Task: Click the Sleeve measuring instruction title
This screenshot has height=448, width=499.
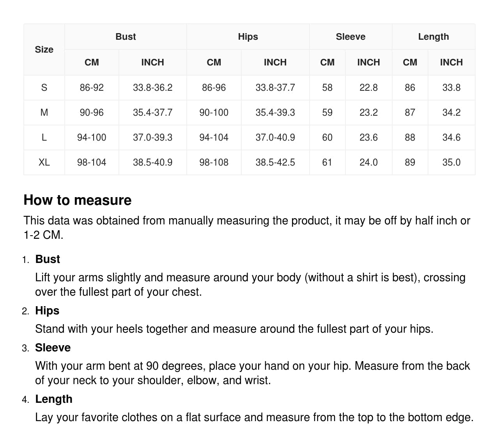Action: 53,347
